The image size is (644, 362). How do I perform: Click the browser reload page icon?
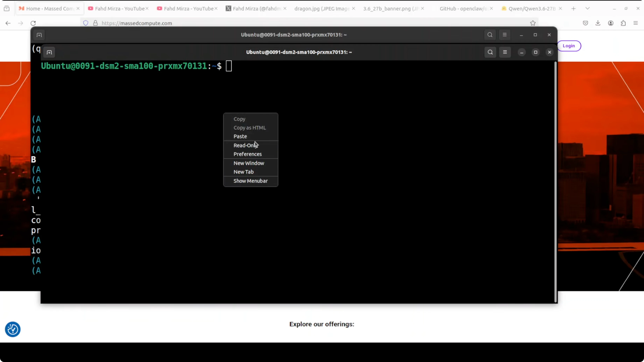pyautogui.click(x=33, y=23)
